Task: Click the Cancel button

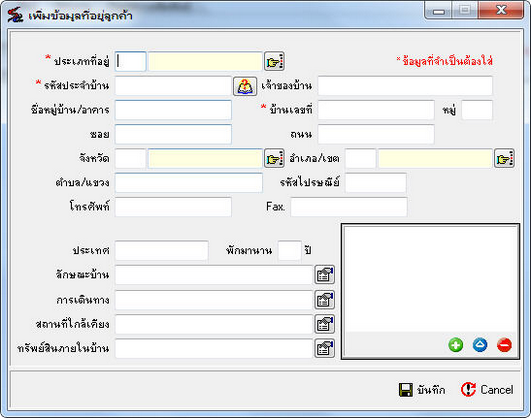Action: [x=487, y=390]
